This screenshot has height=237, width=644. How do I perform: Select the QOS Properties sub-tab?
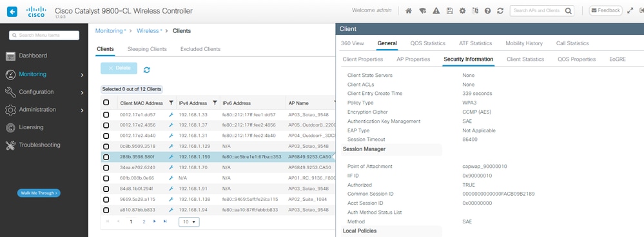pyautogui.click(x=577, y=59)
